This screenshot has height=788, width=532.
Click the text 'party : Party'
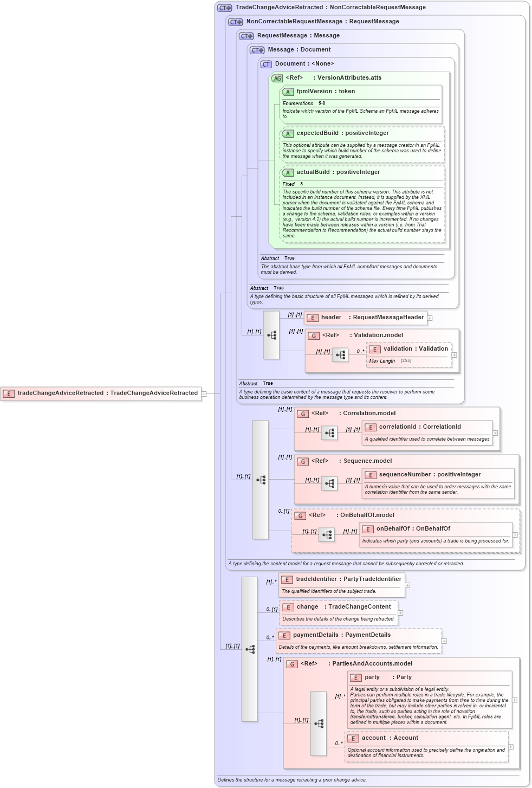(388, 677)
